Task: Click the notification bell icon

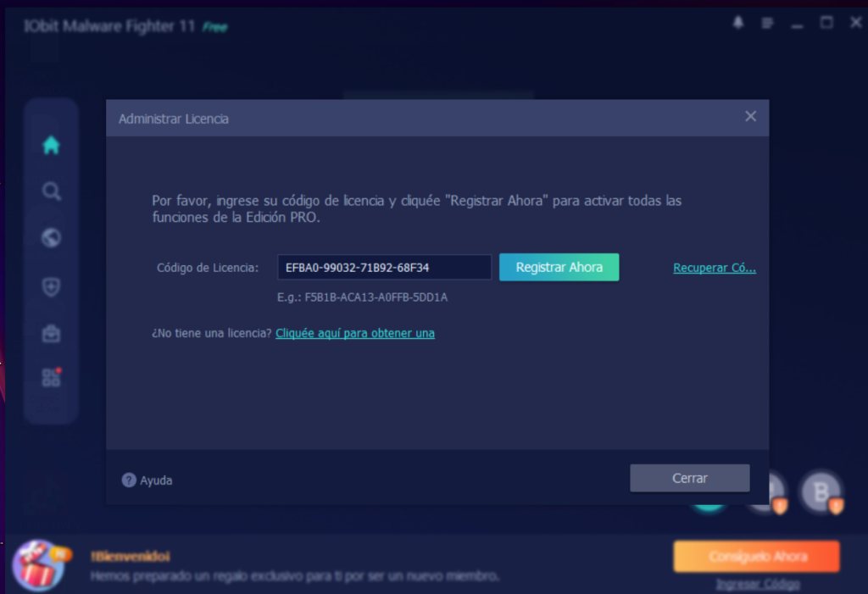Action: (738, 23)
